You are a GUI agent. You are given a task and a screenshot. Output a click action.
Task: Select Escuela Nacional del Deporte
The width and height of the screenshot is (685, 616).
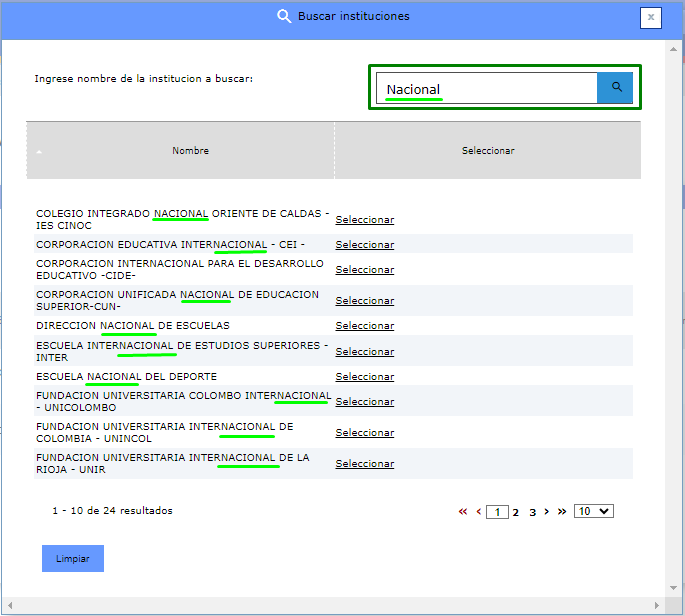coord(364,377)
